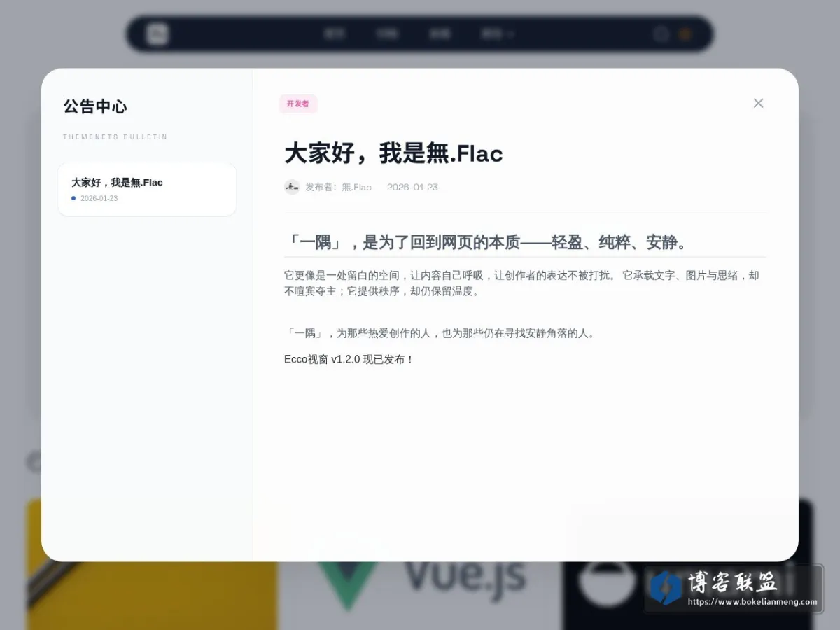Click the heading starting with 「一隅」，是为了回到网页的本质

(488, 242)
